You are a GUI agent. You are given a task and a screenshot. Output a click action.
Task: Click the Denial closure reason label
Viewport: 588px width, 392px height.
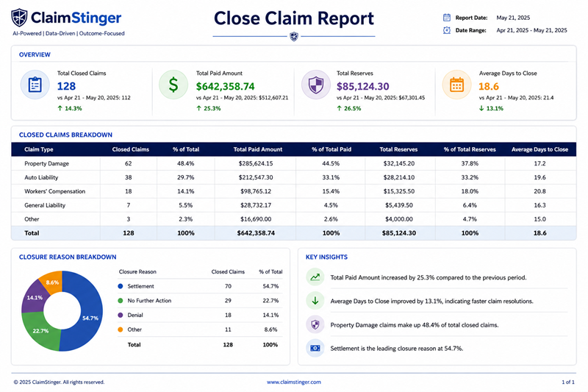coord(135,315)
